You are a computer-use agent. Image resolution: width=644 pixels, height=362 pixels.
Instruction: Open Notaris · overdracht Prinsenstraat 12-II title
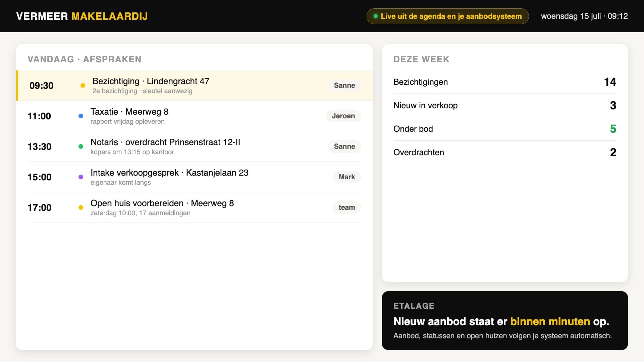click(x=165, y=142)
